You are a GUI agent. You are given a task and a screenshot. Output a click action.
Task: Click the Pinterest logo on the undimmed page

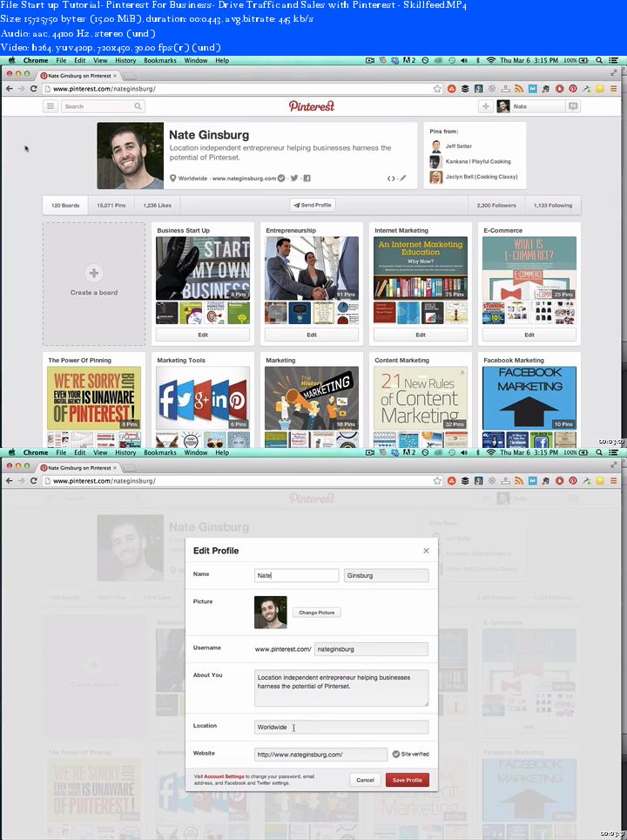tap(312, 106)
